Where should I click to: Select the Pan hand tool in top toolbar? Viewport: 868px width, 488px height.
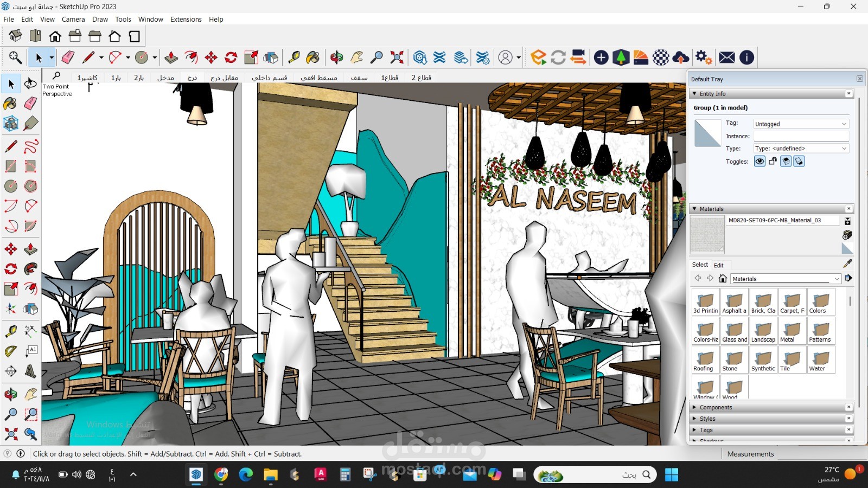(x=356, y=57)
